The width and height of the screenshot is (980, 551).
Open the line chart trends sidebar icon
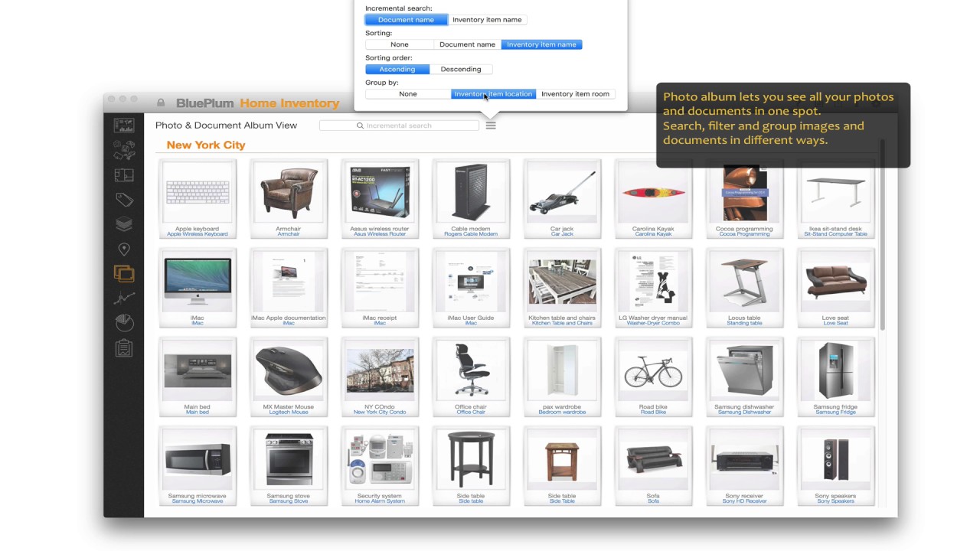coord(123,298)
